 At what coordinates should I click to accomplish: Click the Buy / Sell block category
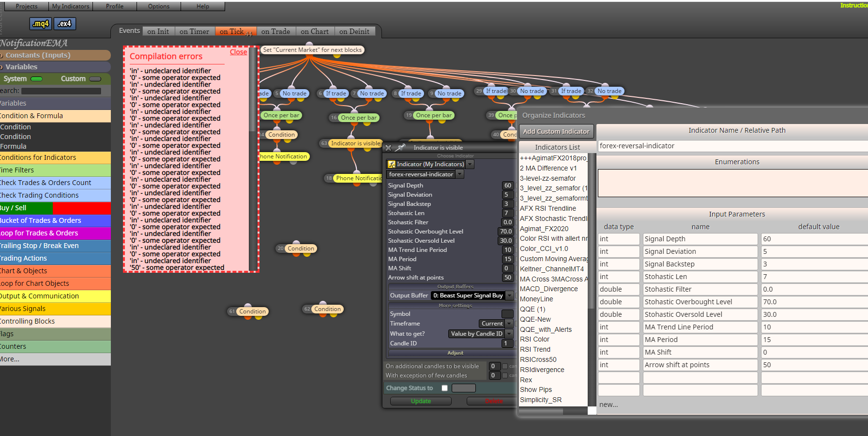pyautogui.click(x=55, y=208)
